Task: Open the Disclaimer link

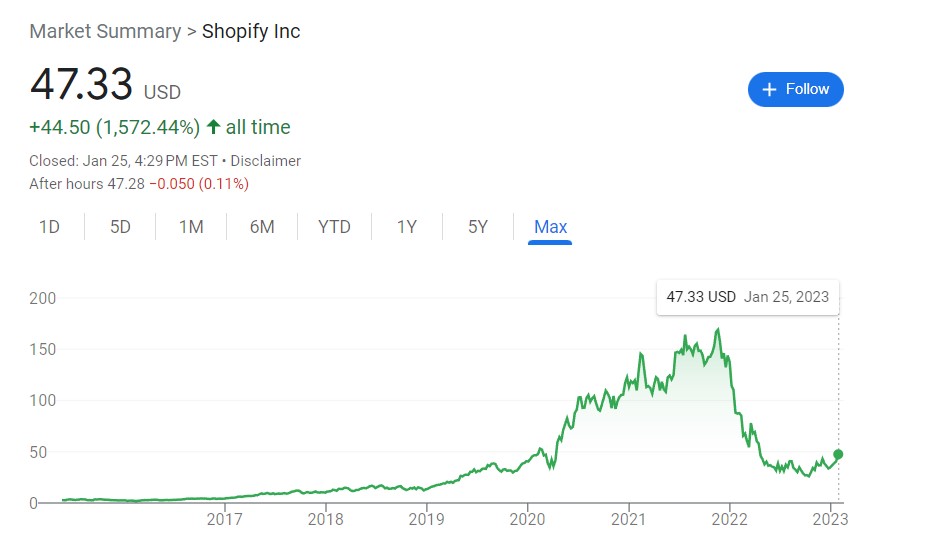Action: pyautogui.click(x=266, y=161)
